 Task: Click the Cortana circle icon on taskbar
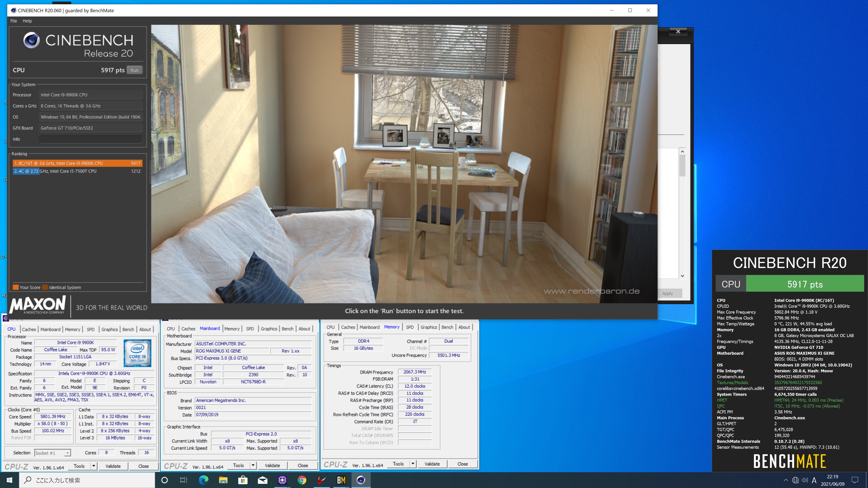coord(164,480)
